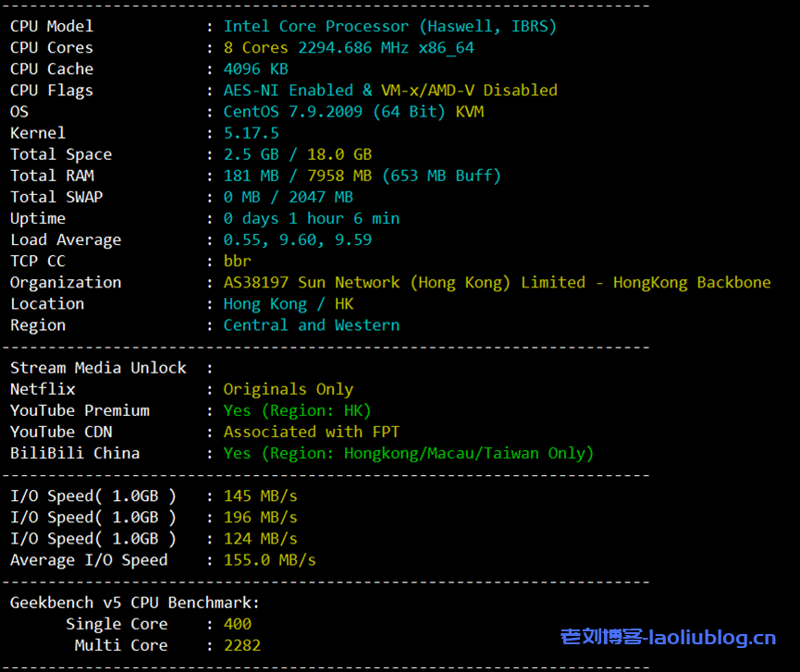800x672 pixels.
Task: Click the Kernel version 5.17.5
Action: pos(251,132)
